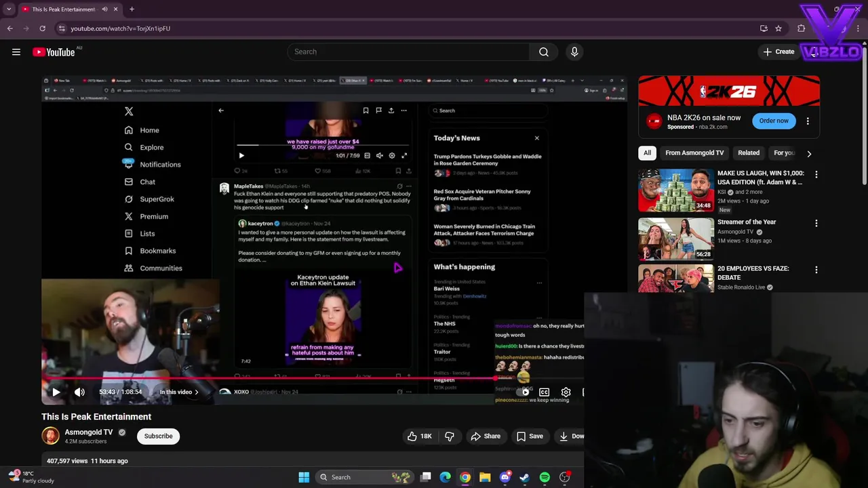Open the YouTube guide hamburger menu
Screen dimensions: 868x488
pyautogui.click(x=16, y=52)
